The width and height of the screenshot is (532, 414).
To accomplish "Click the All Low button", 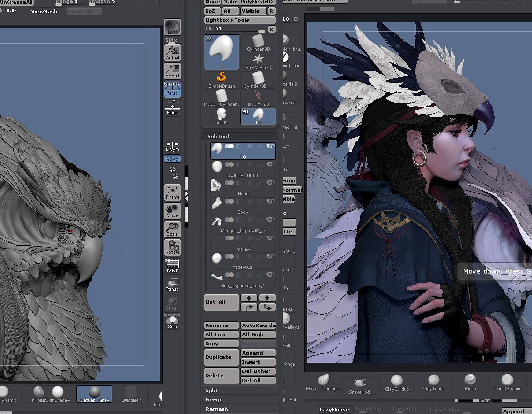I will 221,334.
